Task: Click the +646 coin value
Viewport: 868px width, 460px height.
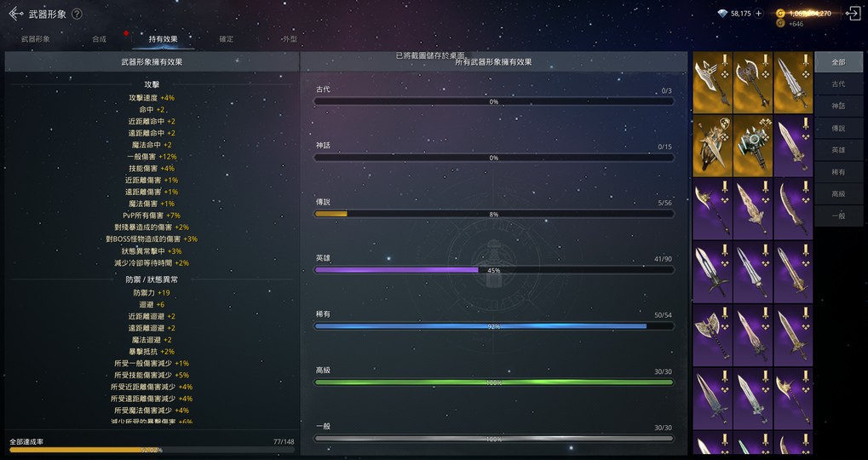Action: click(796, 24)
